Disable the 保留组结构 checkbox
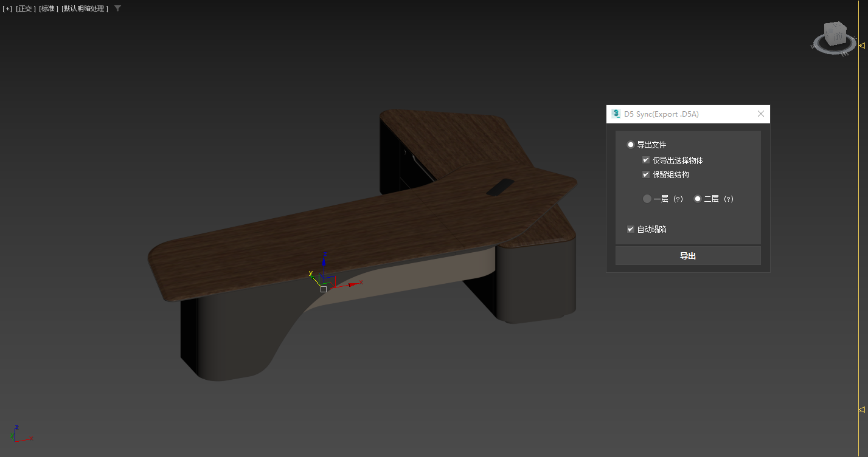 646,174
